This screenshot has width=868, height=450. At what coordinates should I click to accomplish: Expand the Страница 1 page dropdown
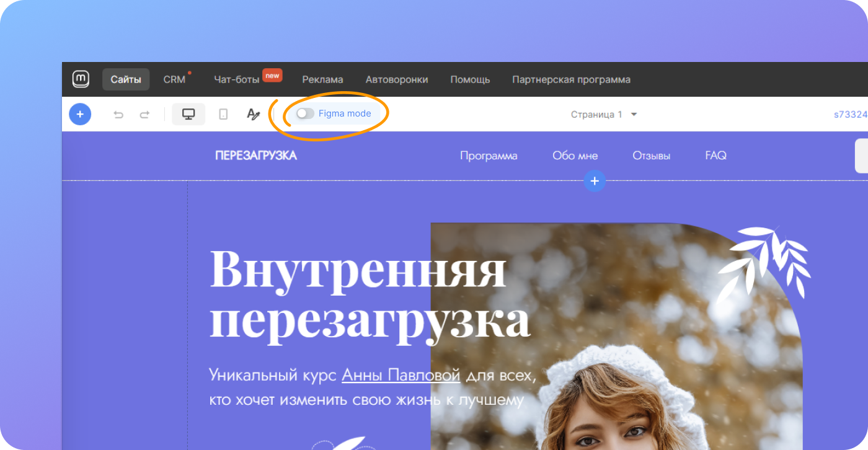pyautogui.click(x=604, y=114)
